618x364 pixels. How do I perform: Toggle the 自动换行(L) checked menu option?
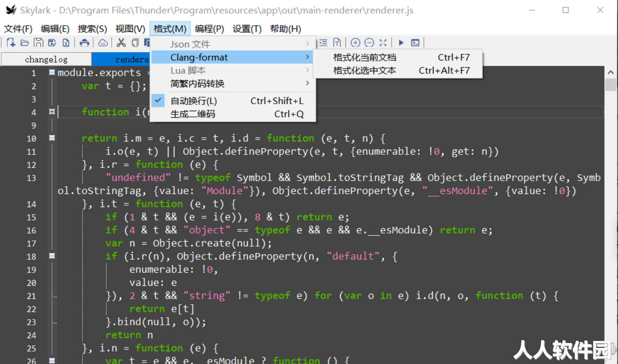click(x=233, y=101)
